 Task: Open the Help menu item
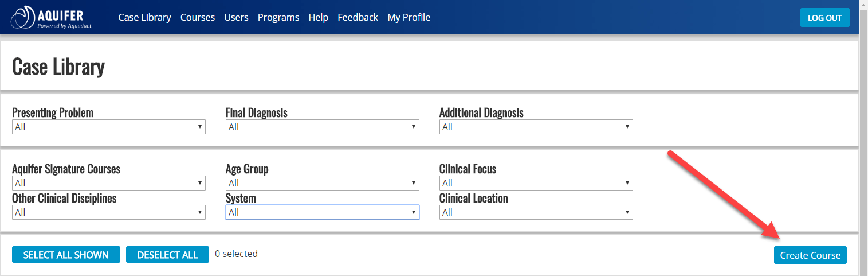[x=318, y=17]
